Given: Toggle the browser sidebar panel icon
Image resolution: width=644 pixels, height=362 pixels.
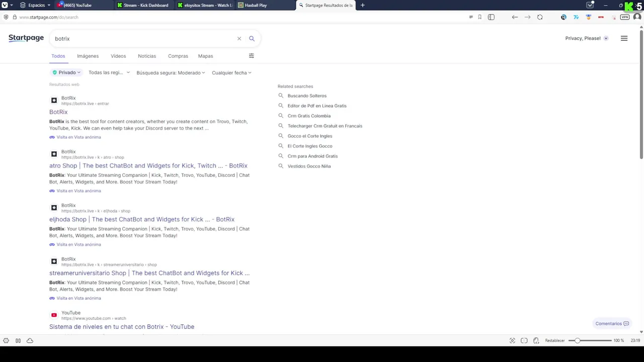Looking at the screenshot, I should 491,17.
